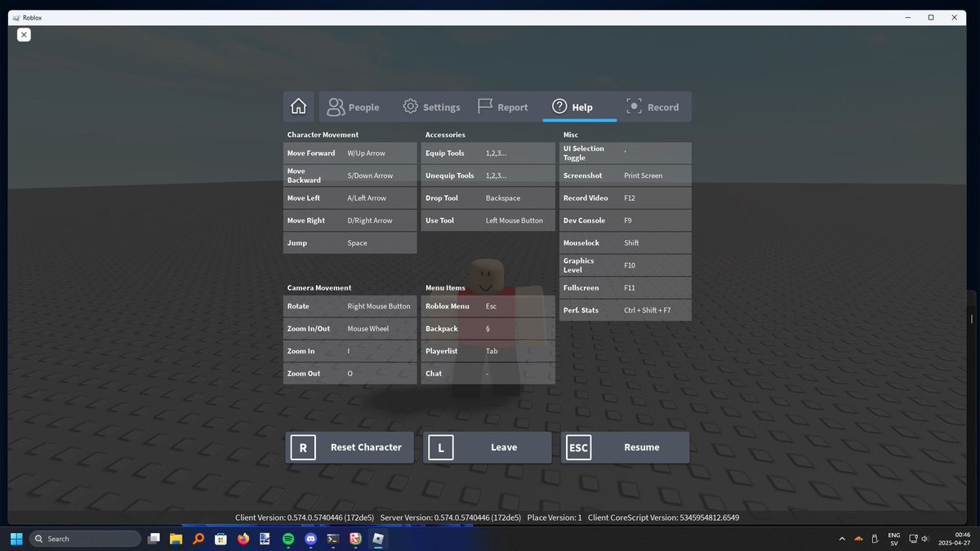Open Discord from the taskbar

point(310,539)
